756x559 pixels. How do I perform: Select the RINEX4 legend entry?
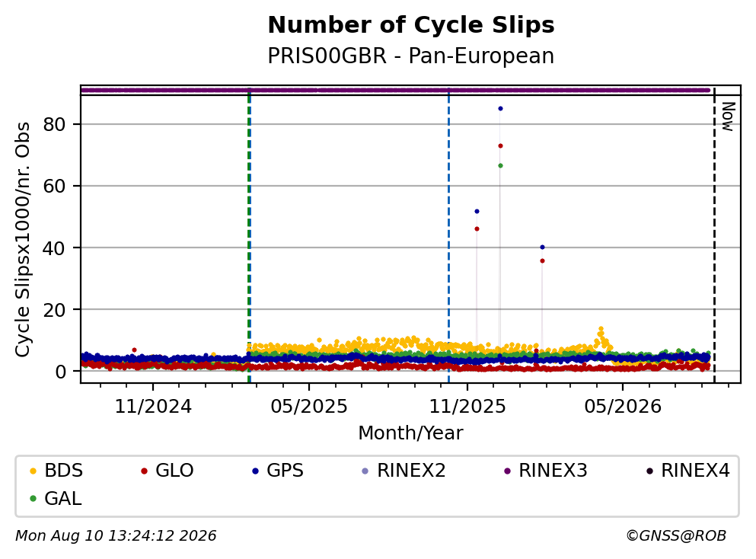coord(688,471)
